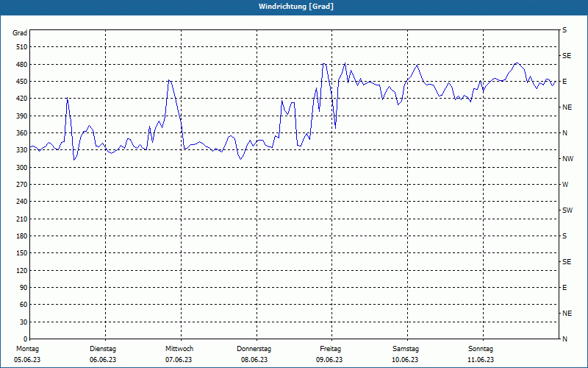Click the 270 degree axis label
Viewport: 588px width, 368px height.
[x=22, y=185]
